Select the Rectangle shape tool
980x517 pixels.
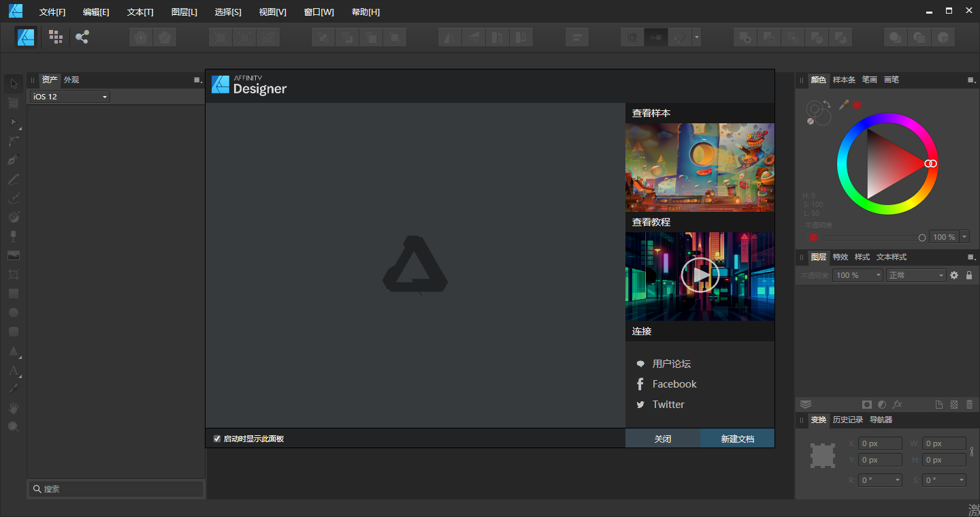[x=13, y=294]
